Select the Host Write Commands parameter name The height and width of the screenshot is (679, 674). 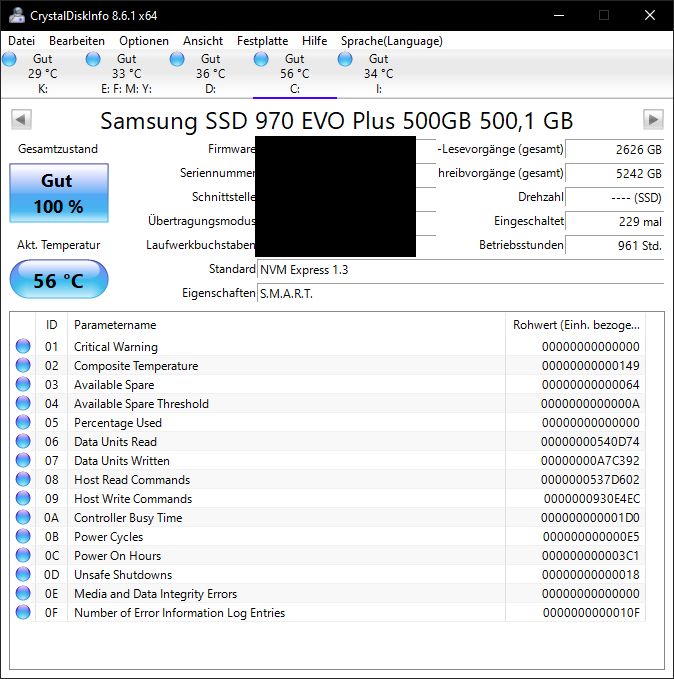(x=133, y=499)
